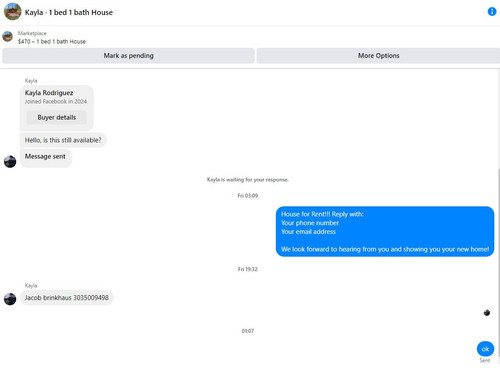Screen dimensions: 500x368
Task: Mark the listing as pending
Action: [128, 56]
